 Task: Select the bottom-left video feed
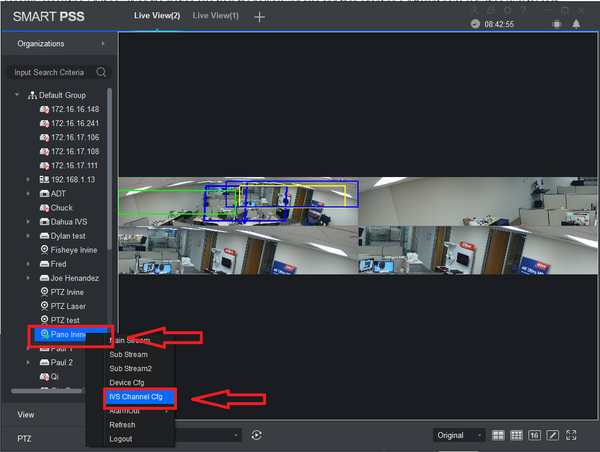(x=238, y=250)
